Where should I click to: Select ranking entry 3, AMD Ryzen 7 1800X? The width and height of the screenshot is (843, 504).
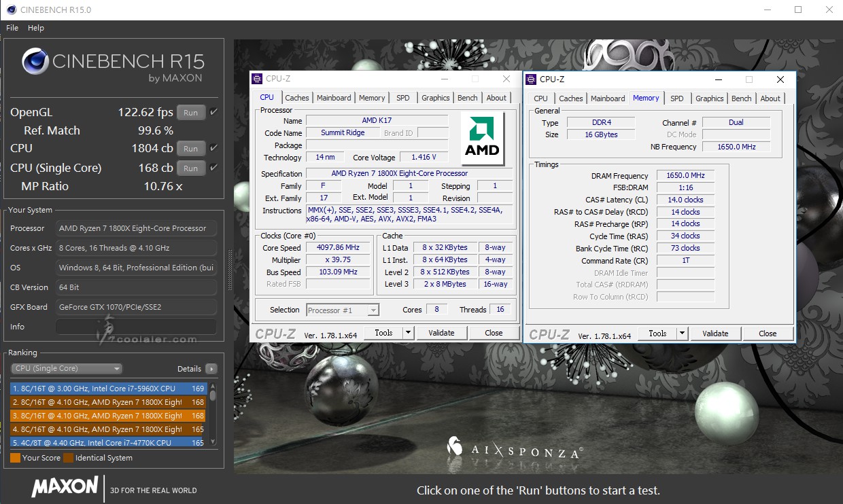(109, 416)
